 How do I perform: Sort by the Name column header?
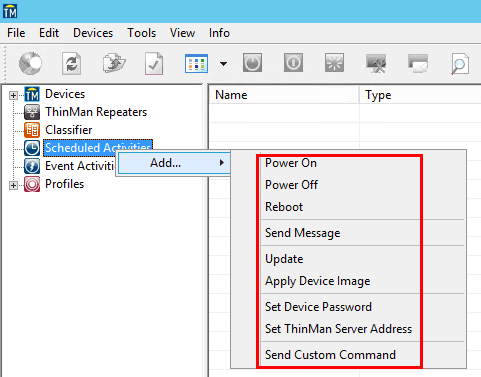284,95
